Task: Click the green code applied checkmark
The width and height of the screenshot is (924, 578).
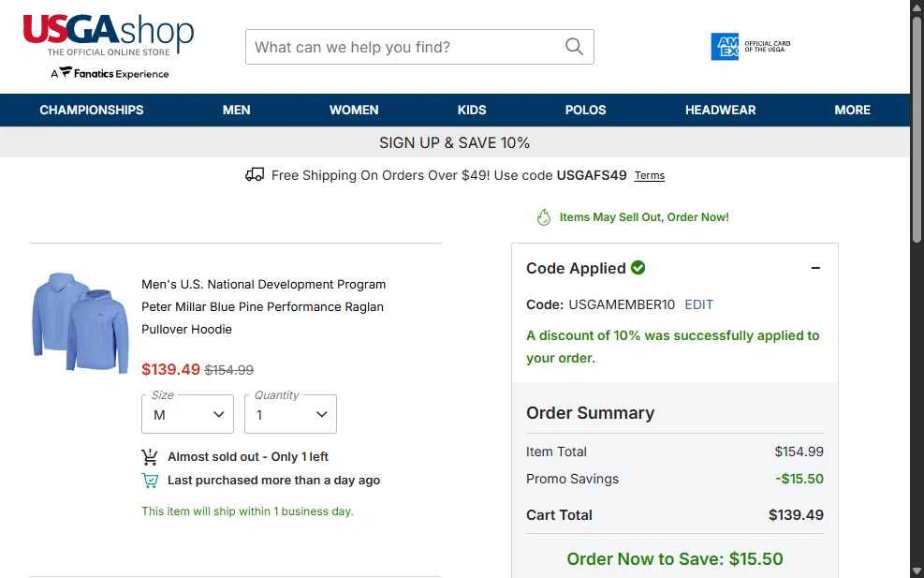Action: (x=638, y=268)
